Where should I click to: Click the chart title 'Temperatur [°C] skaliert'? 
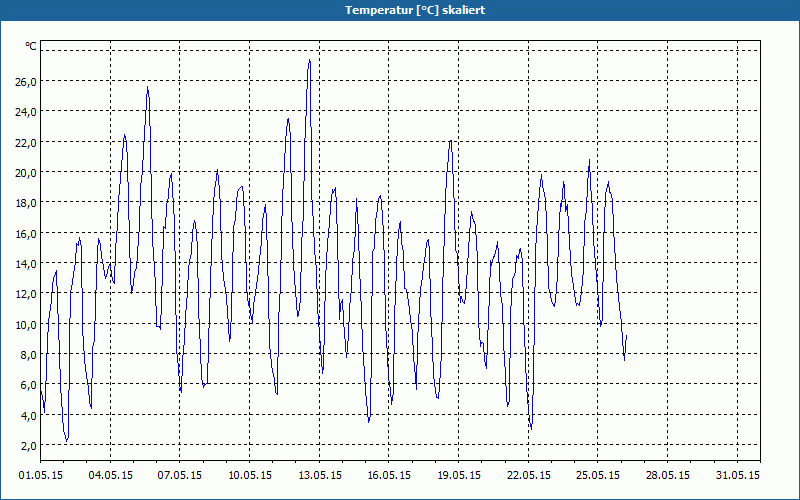[x=415, y=10]
